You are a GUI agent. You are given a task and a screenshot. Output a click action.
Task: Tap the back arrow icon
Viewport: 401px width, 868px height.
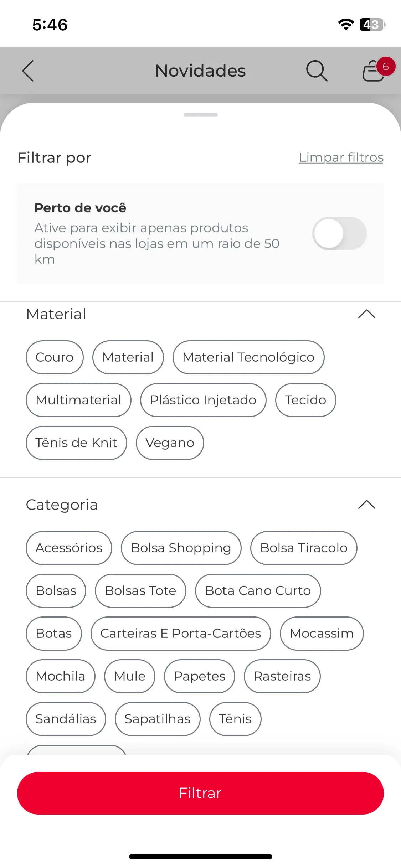tap(28, 71)
